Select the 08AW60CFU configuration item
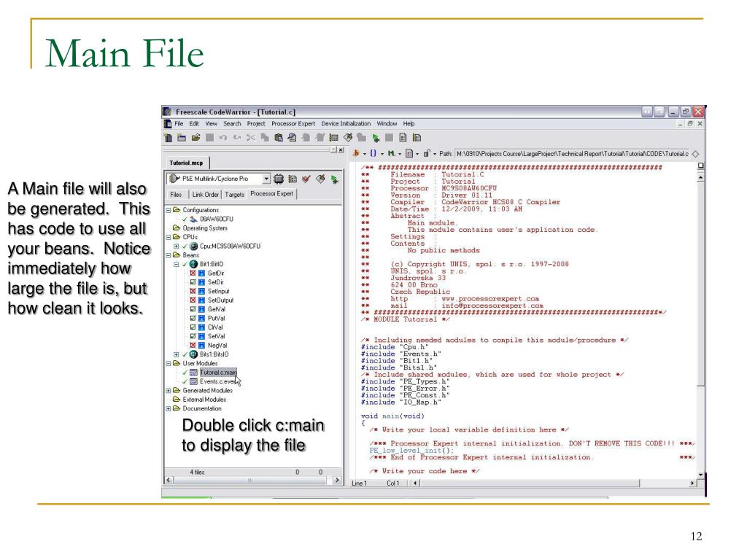This screenshot has width=747, height=560. tap(216, 219)
